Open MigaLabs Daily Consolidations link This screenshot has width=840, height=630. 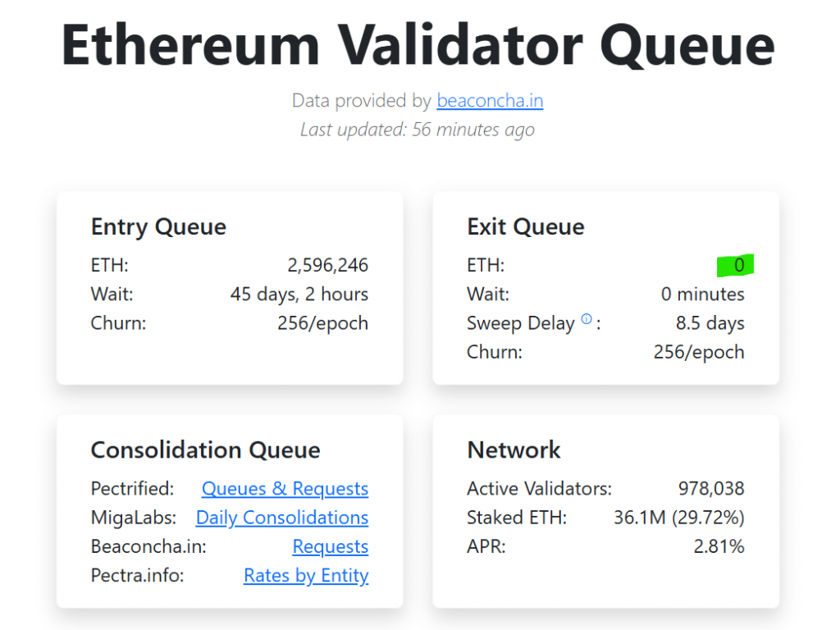(x=281, y=518)
